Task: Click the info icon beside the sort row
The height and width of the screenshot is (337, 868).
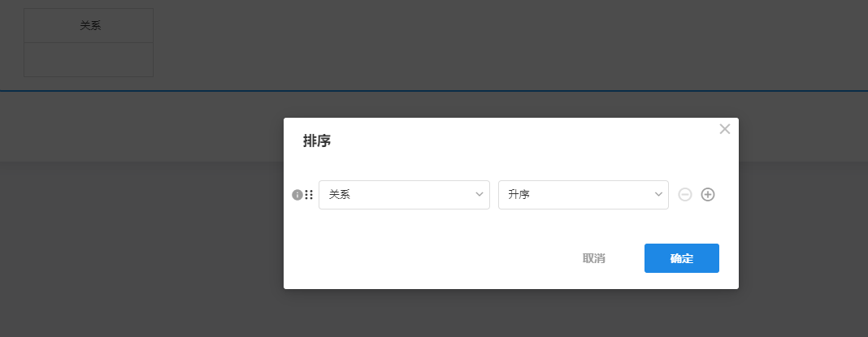Action: pyautogui.click(x=297, y=195)
